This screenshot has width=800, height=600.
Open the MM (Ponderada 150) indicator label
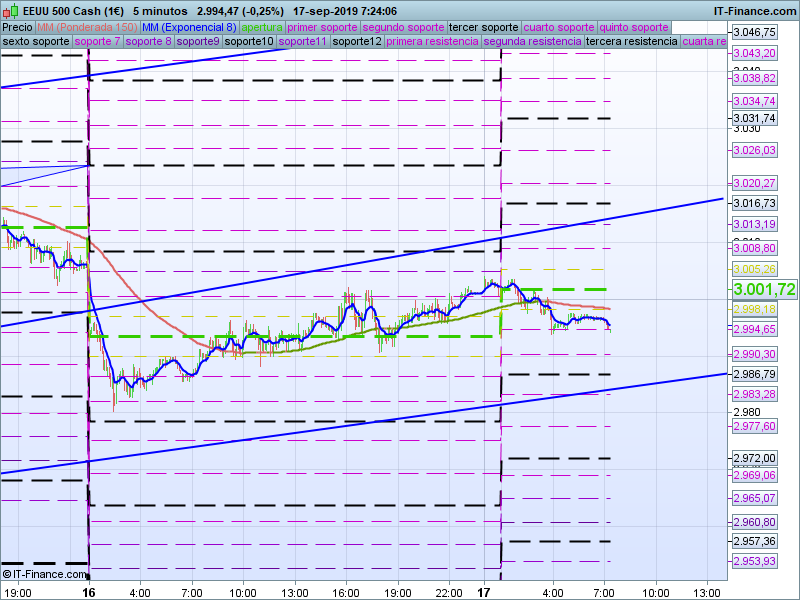(87, 27)
